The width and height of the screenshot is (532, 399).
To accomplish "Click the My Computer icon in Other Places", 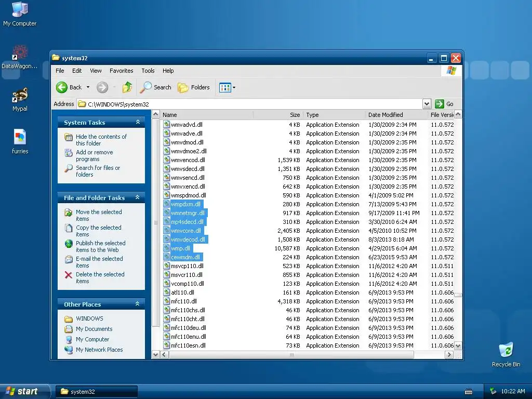I will point(69,339).
